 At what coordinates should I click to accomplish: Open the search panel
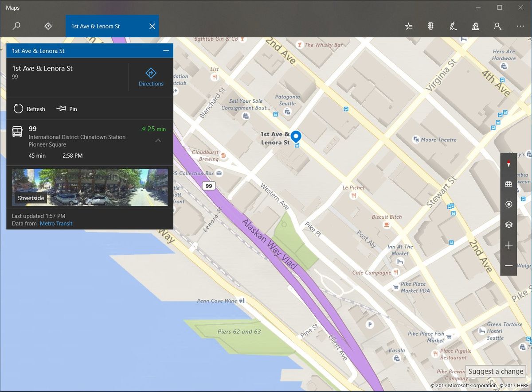pyautogui.click(x=16, y=26)
